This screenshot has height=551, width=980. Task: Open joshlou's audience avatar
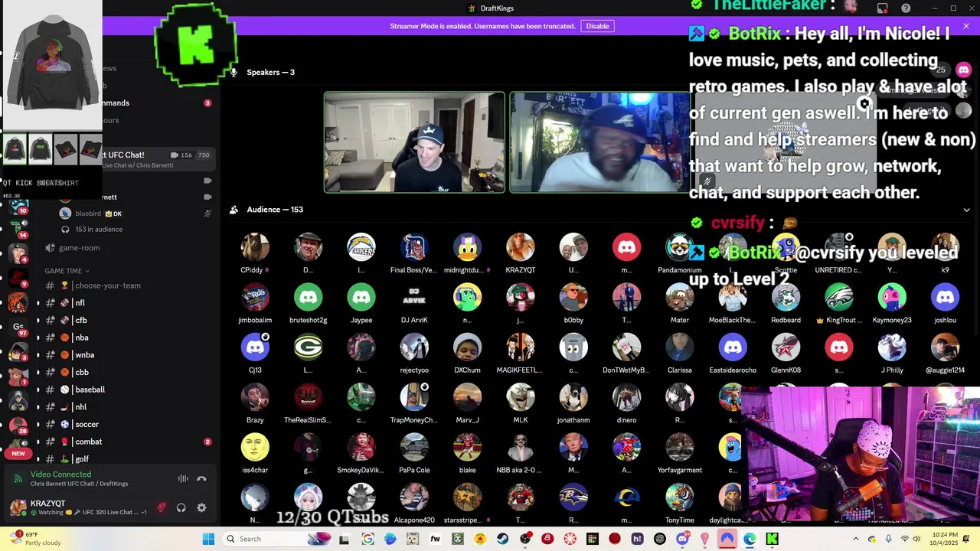pos(945,297)
